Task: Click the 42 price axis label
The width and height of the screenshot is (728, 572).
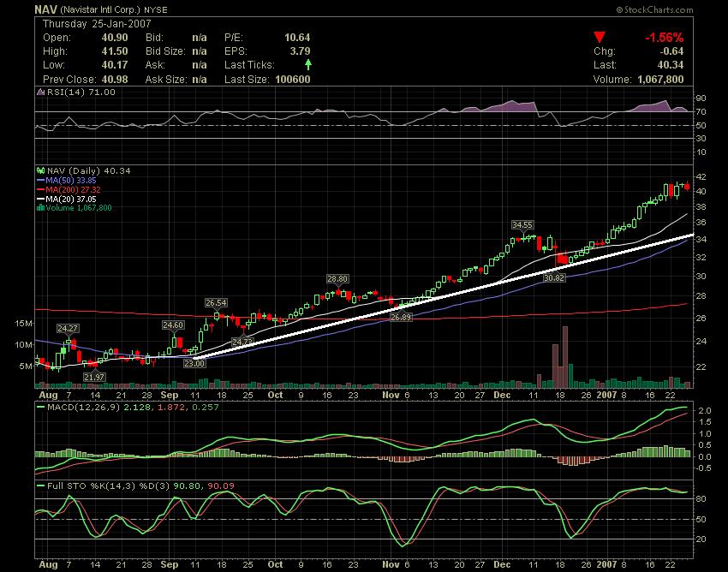Action: pos(701,177)
